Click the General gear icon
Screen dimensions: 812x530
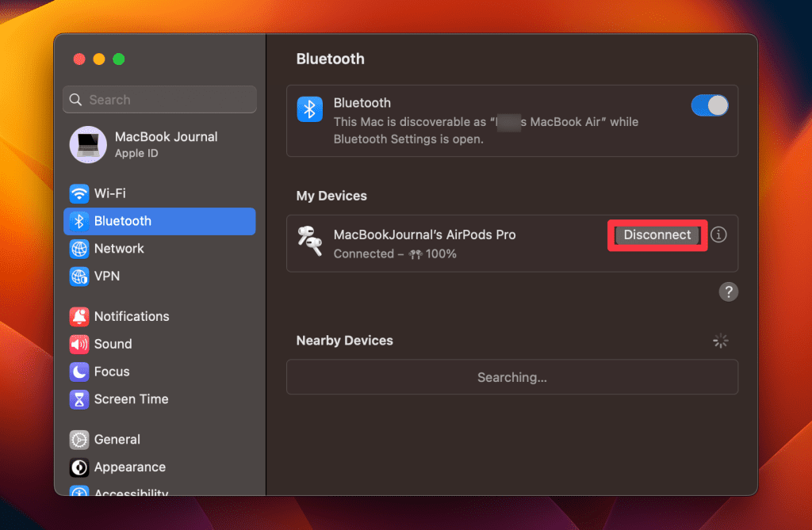pyautogui.click(x=79, y=440)
